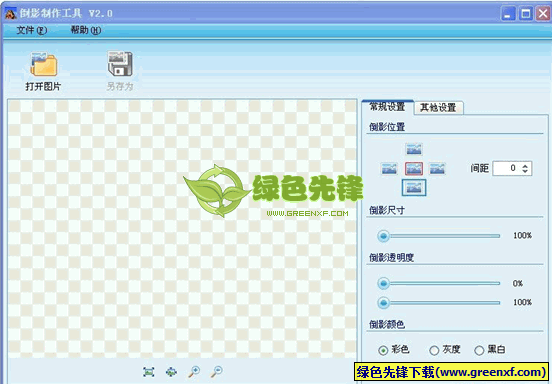Select the 彩色 radio button

tap(383, 350)
